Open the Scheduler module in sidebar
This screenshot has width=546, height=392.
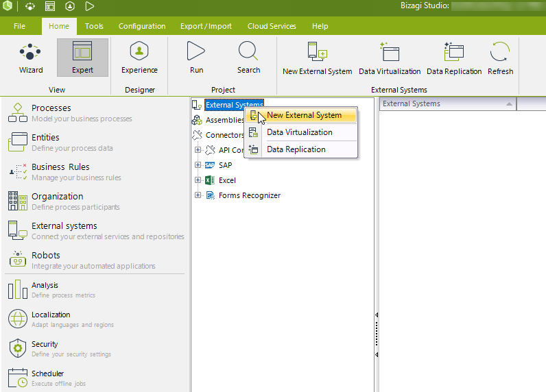click(x=95, y=378)
